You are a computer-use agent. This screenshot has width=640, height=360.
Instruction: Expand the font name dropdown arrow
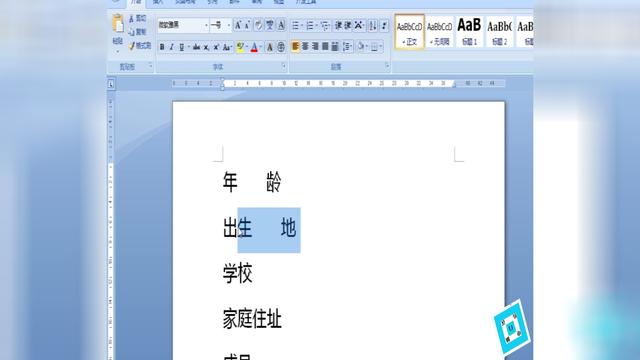pyautogui.click(x=206, y=25)
